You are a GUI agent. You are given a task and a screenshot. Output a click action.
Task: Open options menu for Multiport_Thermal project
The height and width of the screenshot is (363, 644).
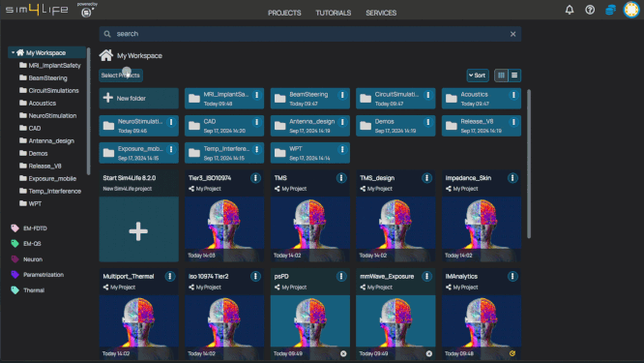(x=170, y=276)
